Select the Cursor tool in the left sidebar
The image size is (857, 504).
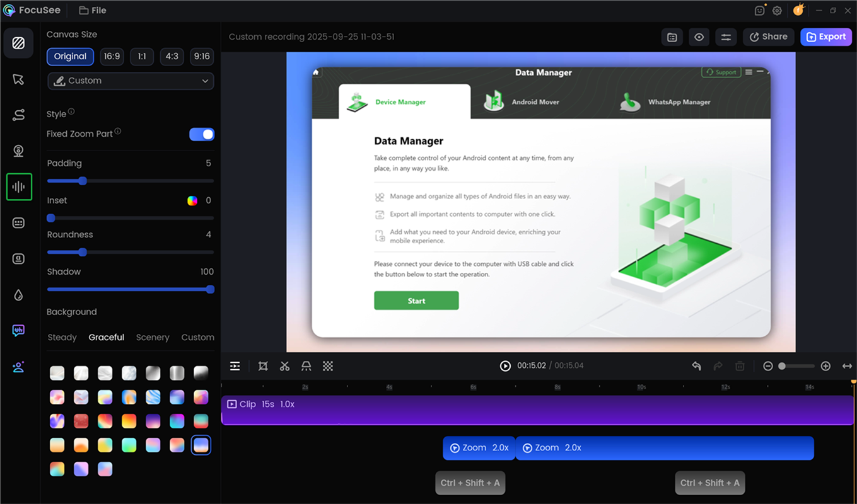pos(19,79)
